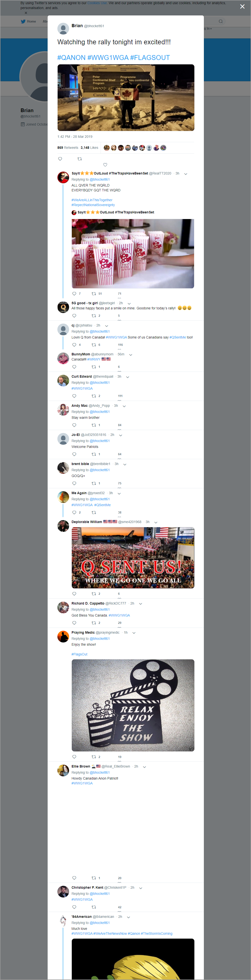Open the Cookies Use link in the banner
The image size is (251, 980).
pyautogui.click(x=97, y=3)
